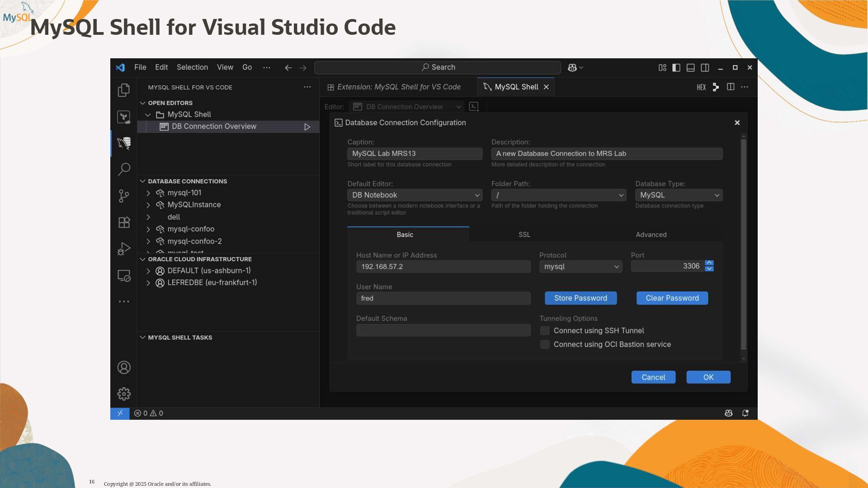The width and height of the screenshot is (868, 488).
Task: Open the Protocol mysql dropdown
Action: [x=580, y=267]
